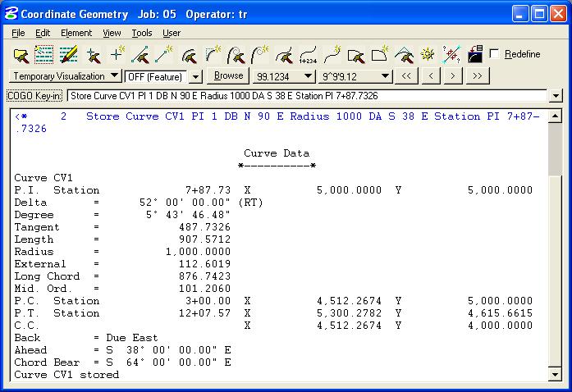Click the edit input file pencil icon
Viewport: 572px width, 392px height.
[x=68, y=55]
